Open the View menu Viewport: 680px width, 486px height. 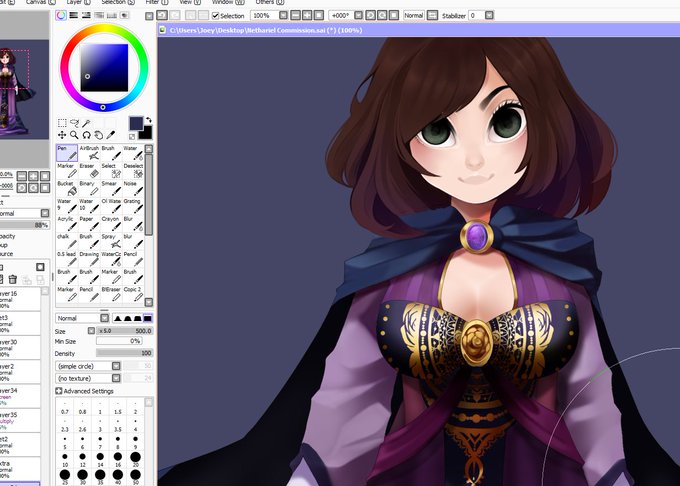(x=190, y=2)
